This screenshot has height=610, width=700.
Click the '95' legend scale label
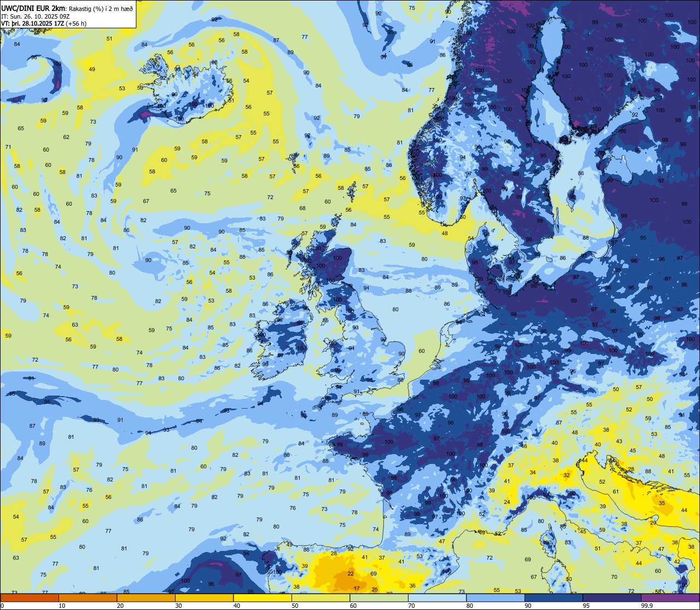click(586, 606)
